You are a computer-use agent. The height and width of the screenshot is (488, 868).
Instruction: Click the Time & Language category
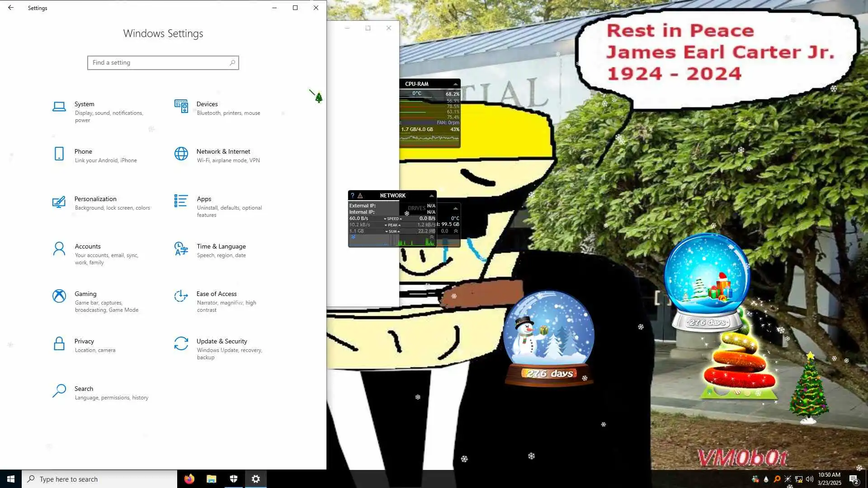tap(221, 246)
